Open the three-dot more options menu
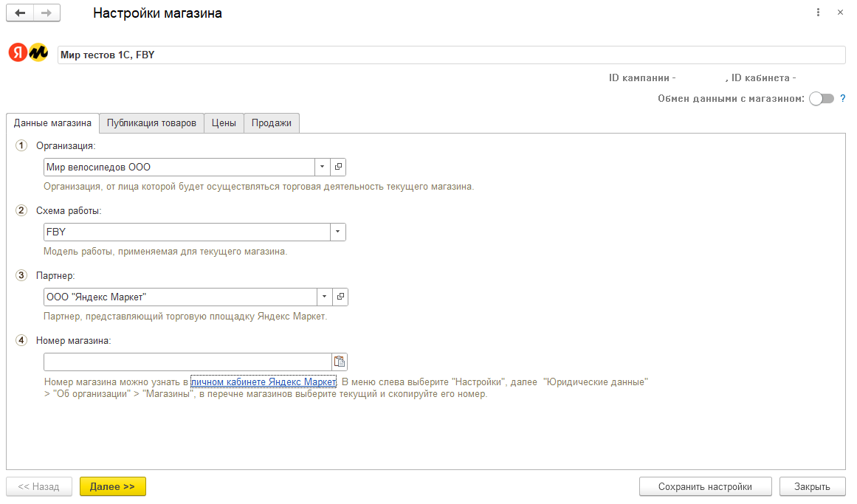 click(x=818, y=13)
